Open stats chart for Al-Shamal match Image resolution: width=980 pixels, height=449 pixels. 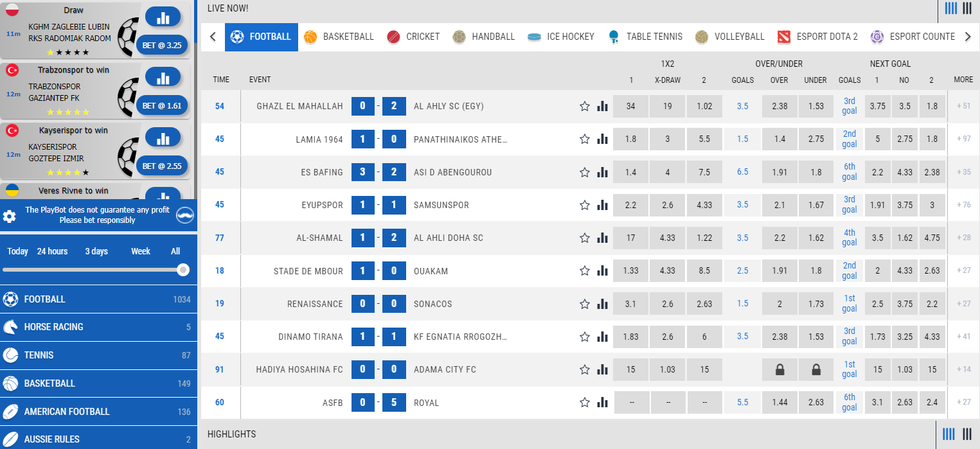coord(603,238)
